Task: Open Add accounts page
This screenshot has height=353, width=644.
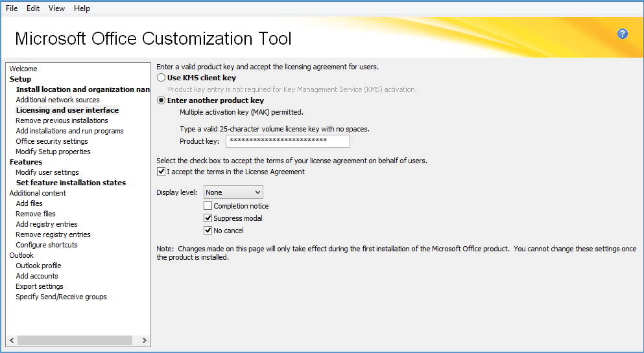Action: [x=37, y=276]
